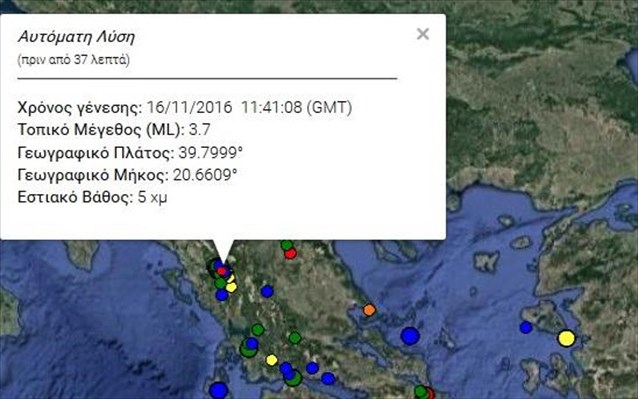Click the red marker just below the popup
The width and height of the screenshot is (638, 399).
coord(290,253)
